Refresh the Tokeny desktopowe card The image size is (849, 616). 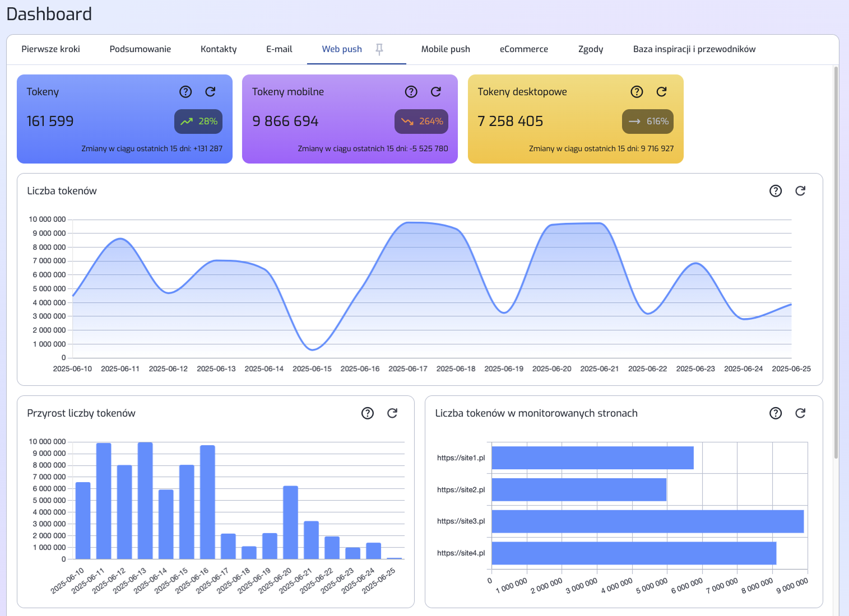(x=662, y=92)
